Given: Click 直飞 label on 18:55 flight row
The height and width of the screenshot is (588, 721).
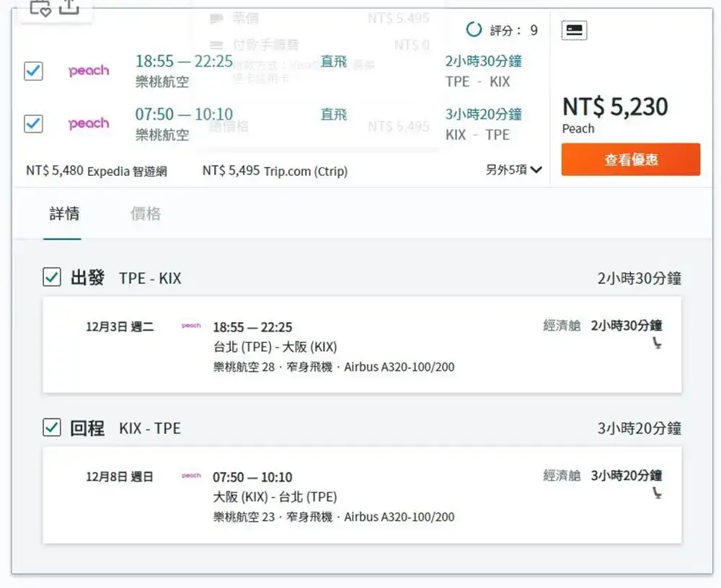Looking at the screenshot, I should click(333, 61).
